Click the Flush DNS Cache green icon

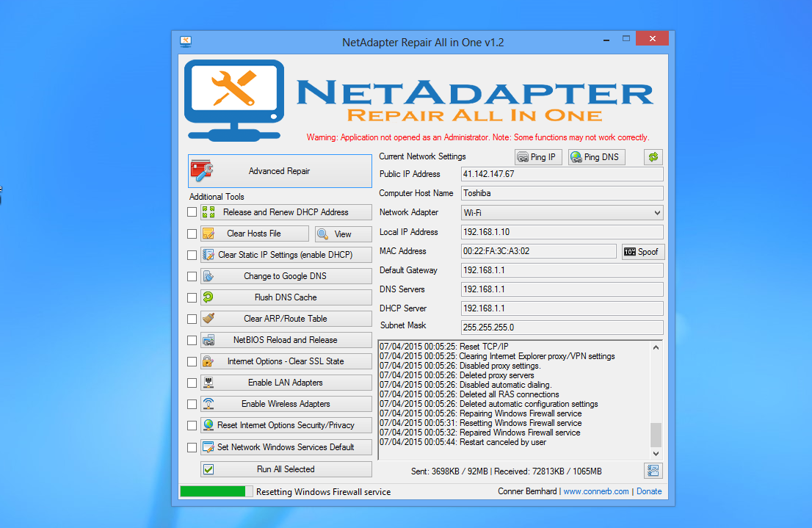point(209,297)
